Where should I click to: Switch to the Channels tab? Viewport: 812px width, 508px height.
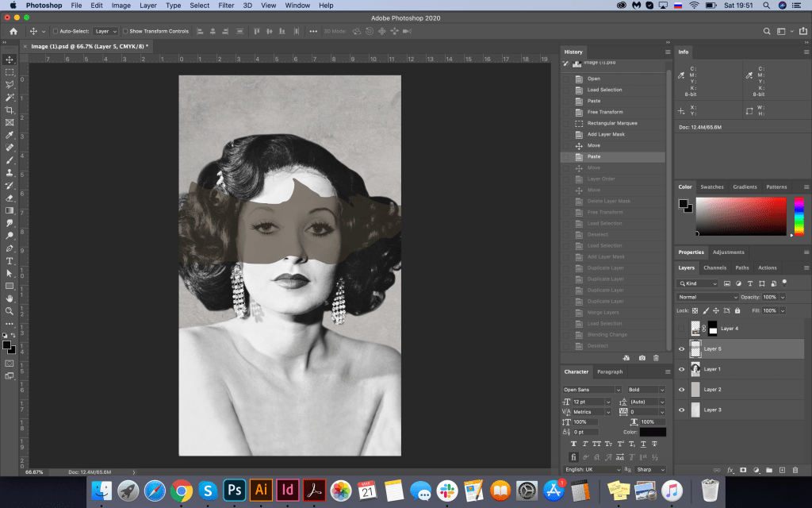click(714, 267)
